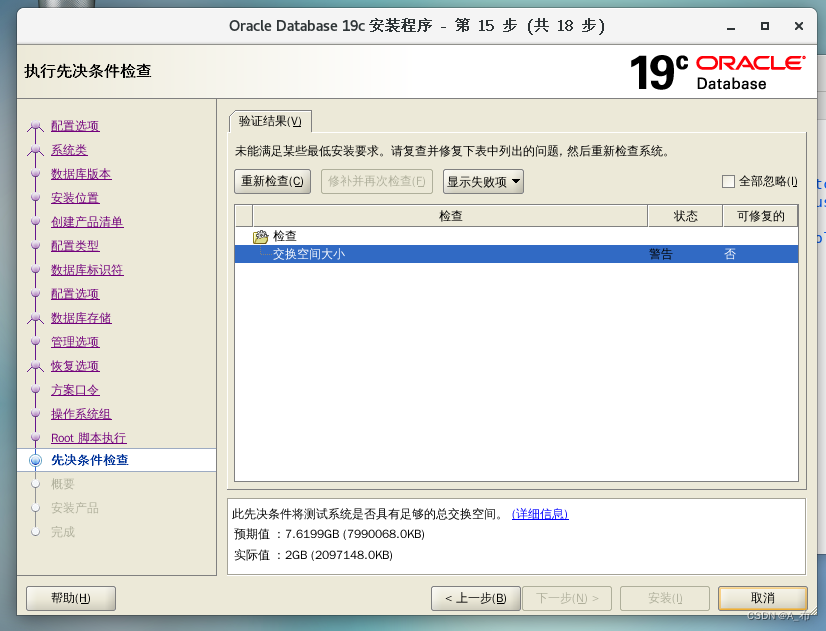826x631 pixels.
Task: Go to the 操作系统组 step
Action: [x=81, y=414]
